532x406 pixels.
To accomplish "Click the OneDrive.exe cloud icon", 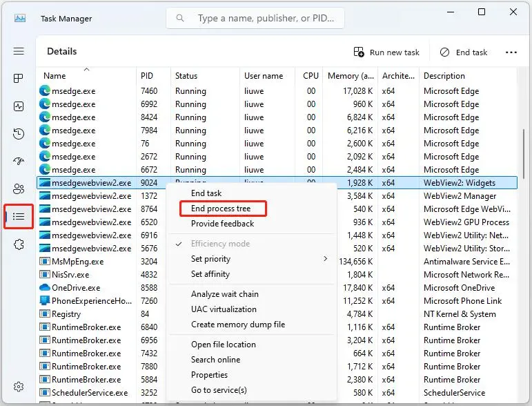I will coord(44,288).
